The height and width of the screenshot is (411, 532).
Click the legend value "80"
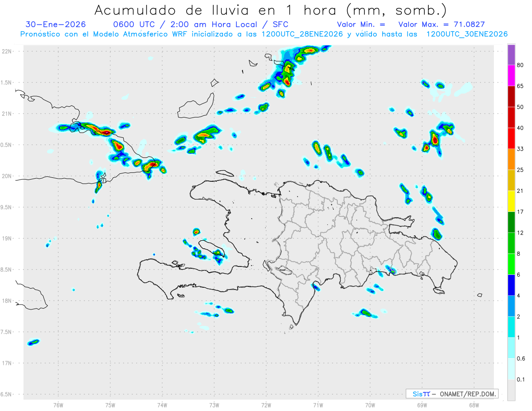pyautogui.click(x=520, y=65)
